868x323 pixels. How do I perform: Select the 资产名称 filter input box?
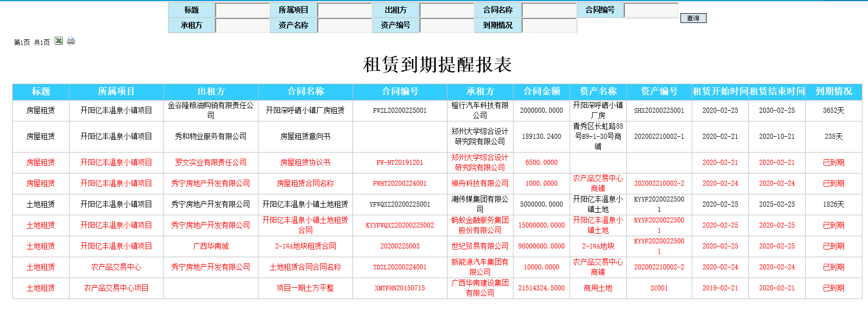coord(345,26)
